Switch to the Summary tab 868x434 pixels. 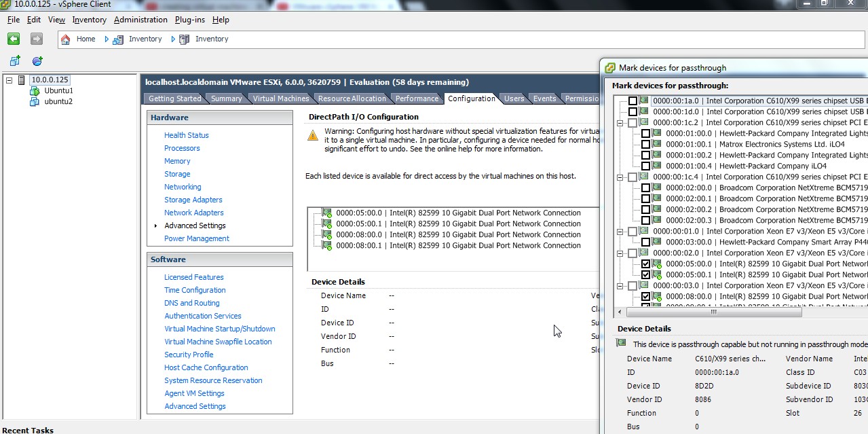click(226, 98)
